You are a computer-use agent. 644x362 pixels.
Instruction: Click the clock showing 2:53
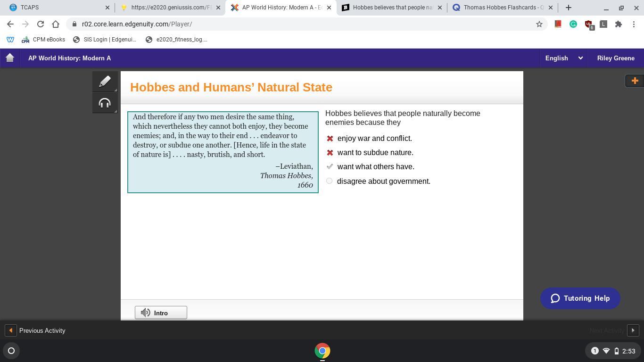pos(629,351)
